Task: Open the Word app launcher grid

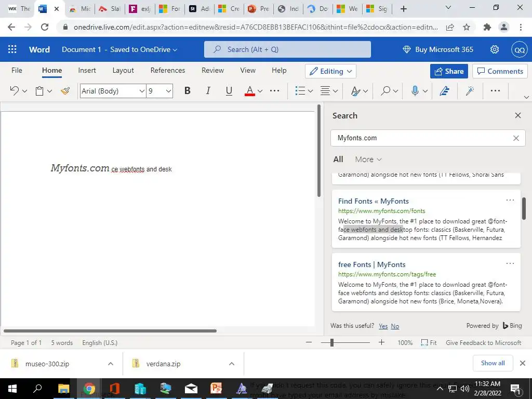Action: pos(12,49)
